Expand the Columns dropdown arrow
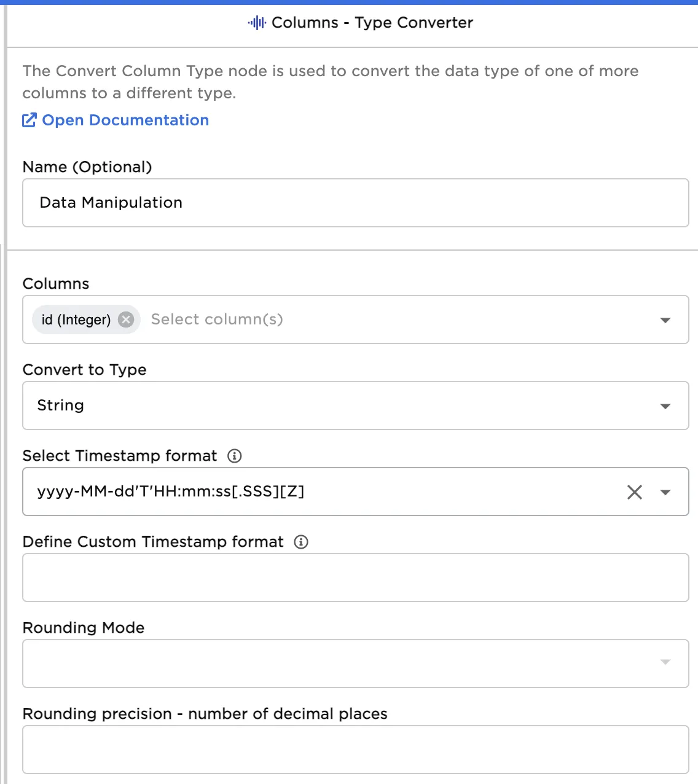Screen dimensions: 698x784 (x=665, y=320)
